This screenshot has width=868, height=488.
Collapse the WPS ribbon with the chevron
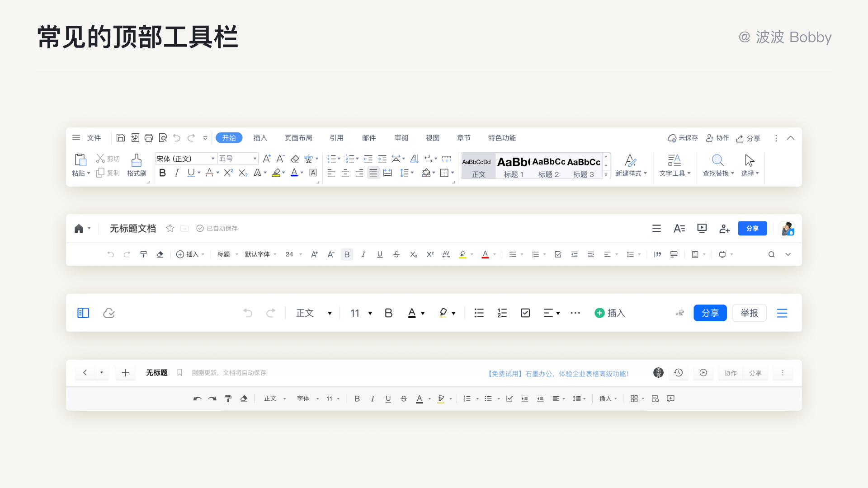[x=791, y=138]
